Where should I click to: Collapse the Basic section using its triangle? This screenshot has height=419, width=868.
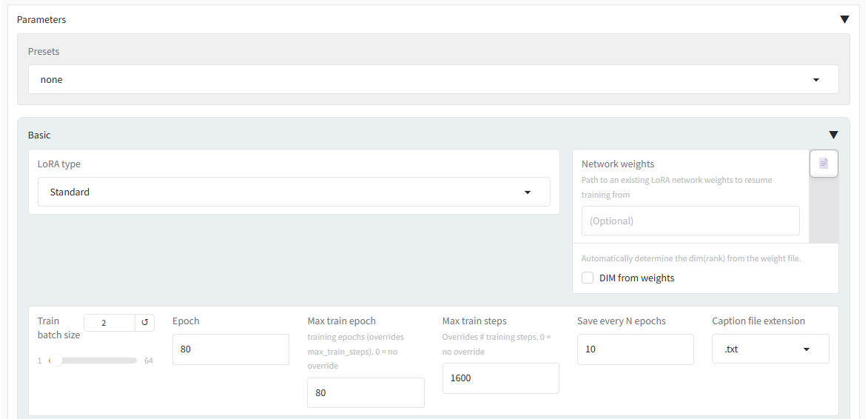[833, 135]
